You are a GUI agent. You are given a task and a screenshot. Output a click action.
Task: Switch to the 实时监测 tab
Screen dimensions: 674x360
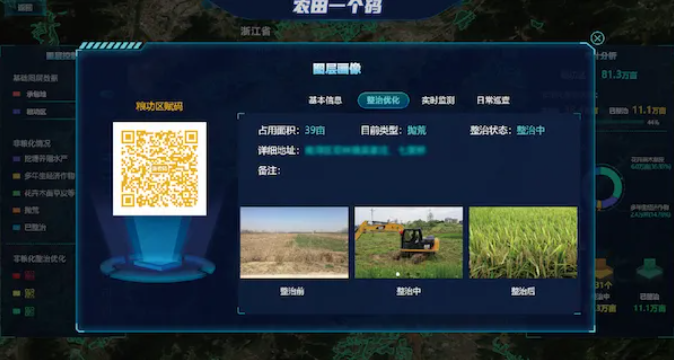coord(438,101)
